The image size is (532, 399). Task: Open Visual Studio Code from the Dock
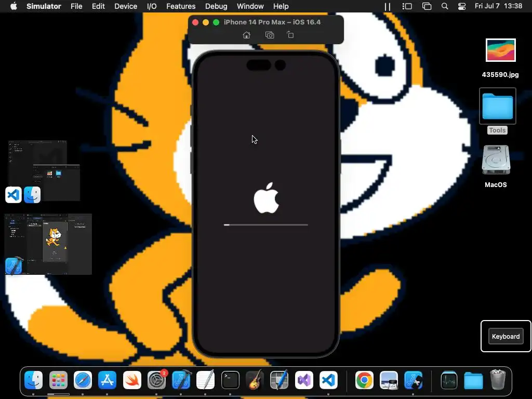tap(328, 380)
